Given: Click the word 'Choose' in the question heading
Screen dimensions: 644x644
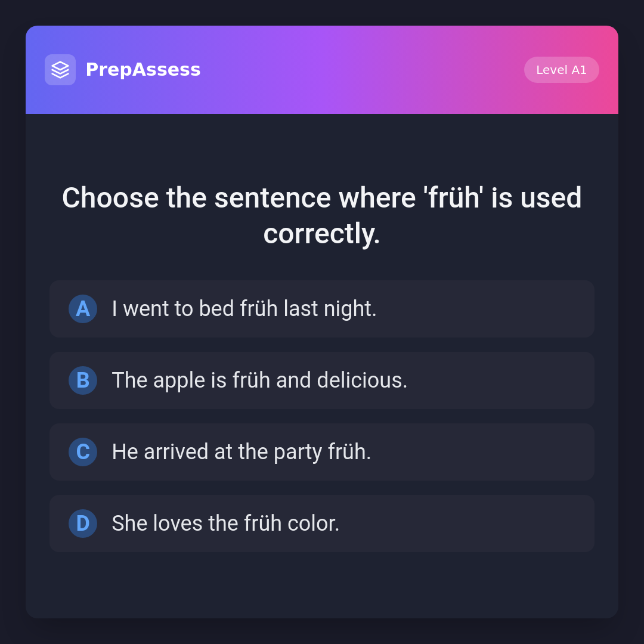Looking at the screenshot, I should [110, 198].
